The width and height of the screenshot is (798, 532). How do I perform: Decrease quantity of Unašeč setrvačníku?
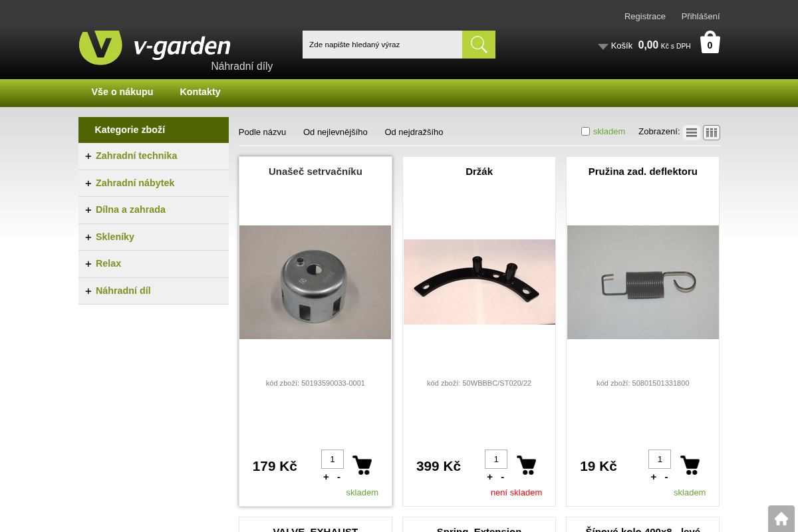click(338, 477)
